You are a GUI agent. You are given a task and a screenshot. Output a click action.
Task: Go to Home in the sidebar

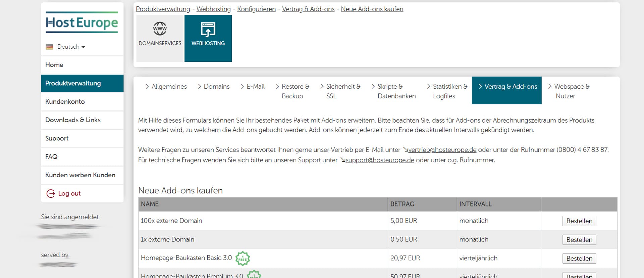pyautogui.click(x=82, y=65)
